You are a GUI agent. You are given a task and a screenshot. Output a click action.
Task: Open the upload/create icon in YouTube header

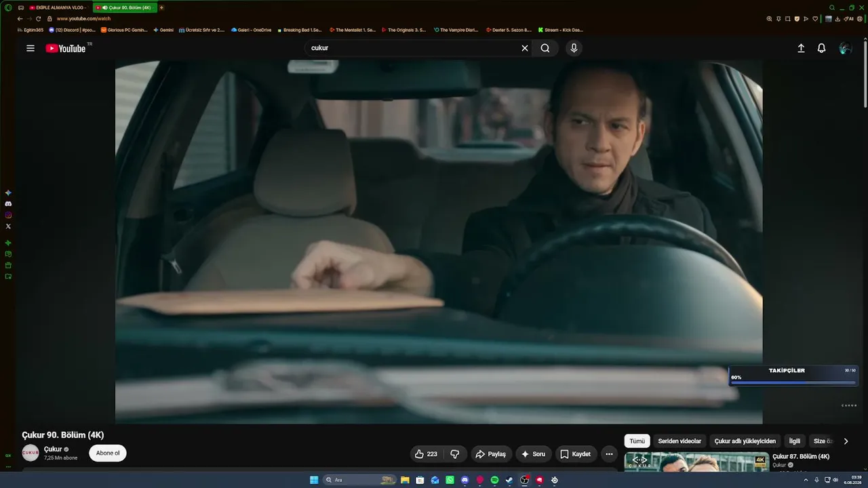801,48
